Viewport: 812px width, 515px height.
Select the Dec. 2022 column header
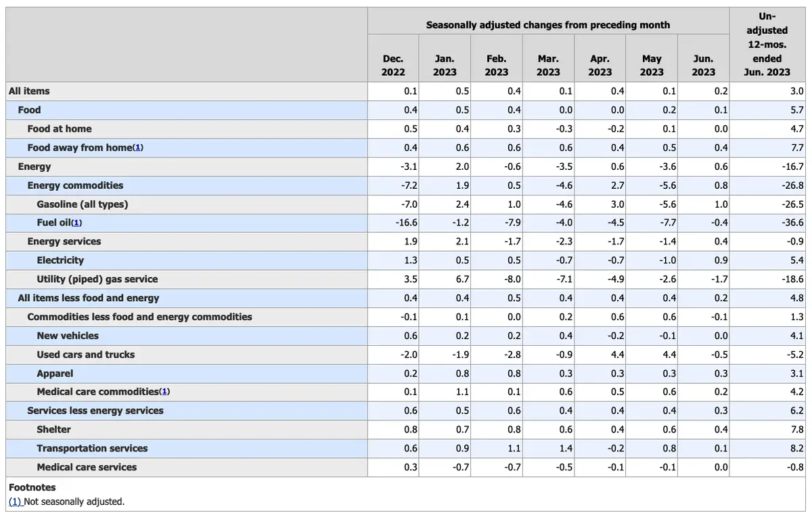393,66
